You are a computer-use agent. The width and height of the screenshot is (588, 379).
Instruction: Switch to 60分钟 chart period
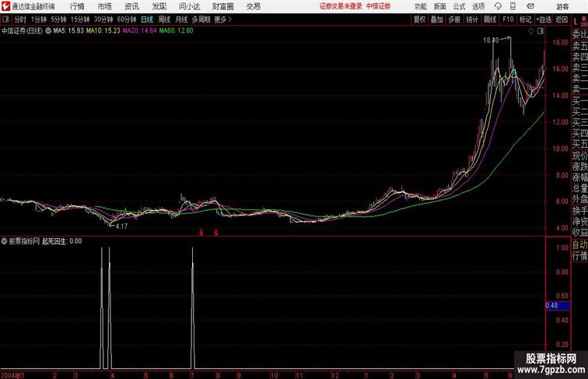click(127, 19)
